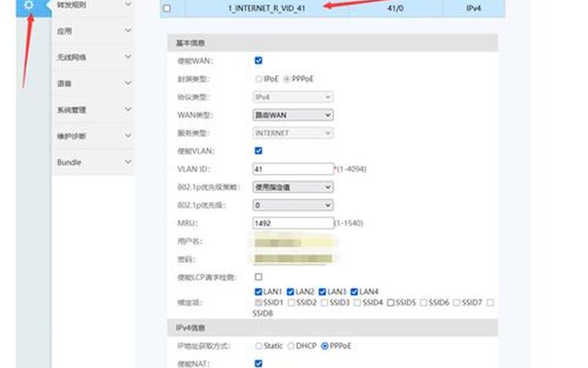Image resolution: width=588 pixels, height=368 pixels.
Task: Toggle the 使能NAT checkbox
Action: click(259, 363)
